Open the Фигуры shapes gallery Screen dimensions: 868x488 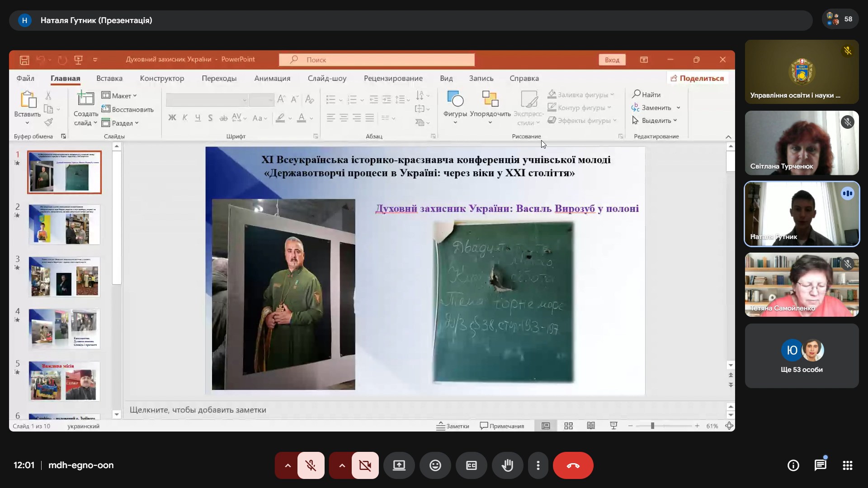(x=455, y=107)
